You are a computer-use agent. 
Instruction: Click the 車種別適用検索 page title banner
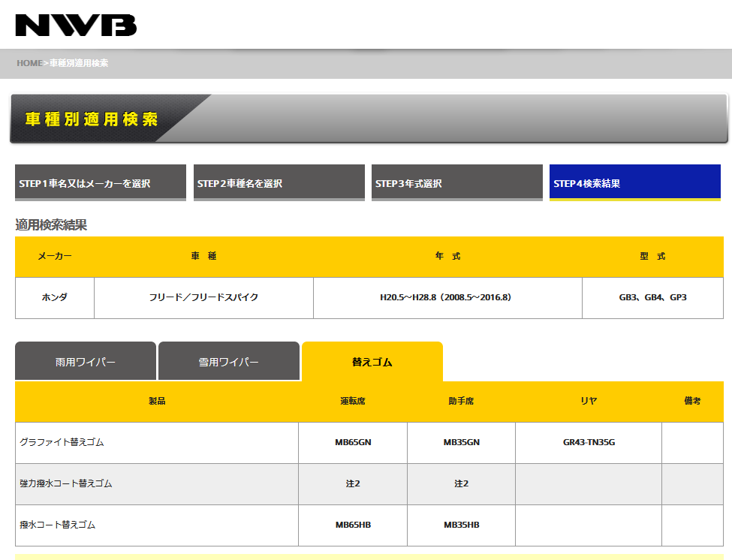click(369, 119)
